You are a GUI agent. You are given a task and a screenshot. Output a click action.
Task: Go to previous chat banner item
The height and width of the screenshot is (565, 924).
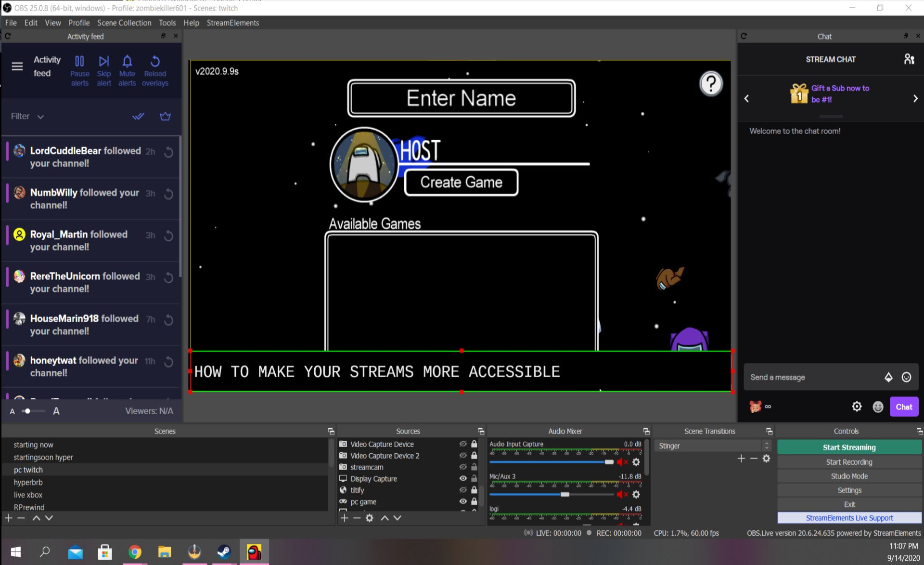pyautogui.click(x=746, y=98)
